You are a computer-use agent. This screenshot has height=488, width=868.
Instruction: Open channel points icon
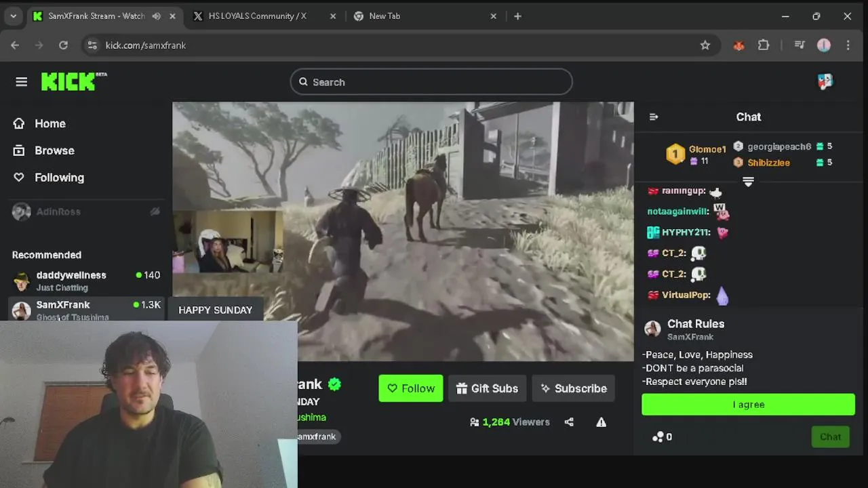[658, 437]
